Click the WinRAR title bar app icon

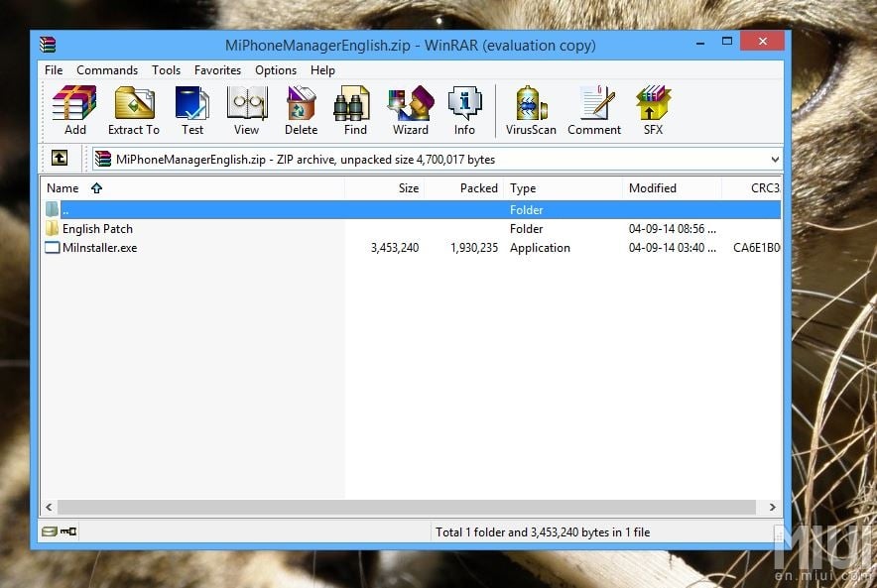coord(48,45)
